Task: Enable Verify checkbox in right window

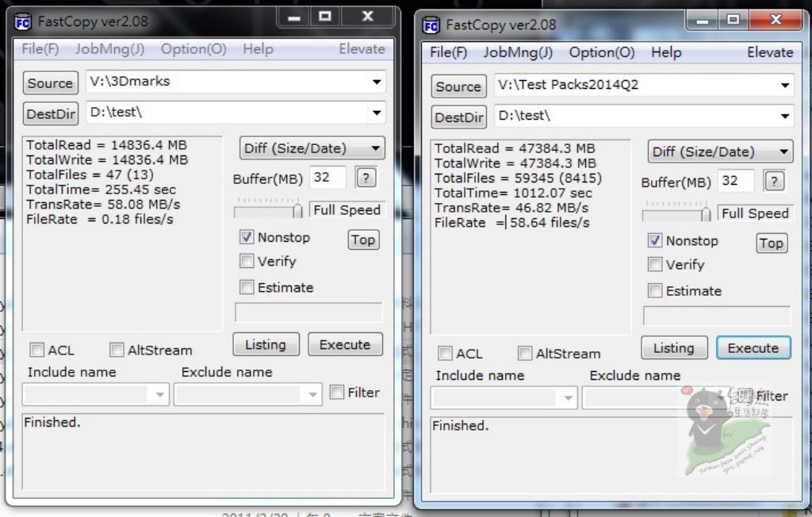Action: [x=654, y=264]
